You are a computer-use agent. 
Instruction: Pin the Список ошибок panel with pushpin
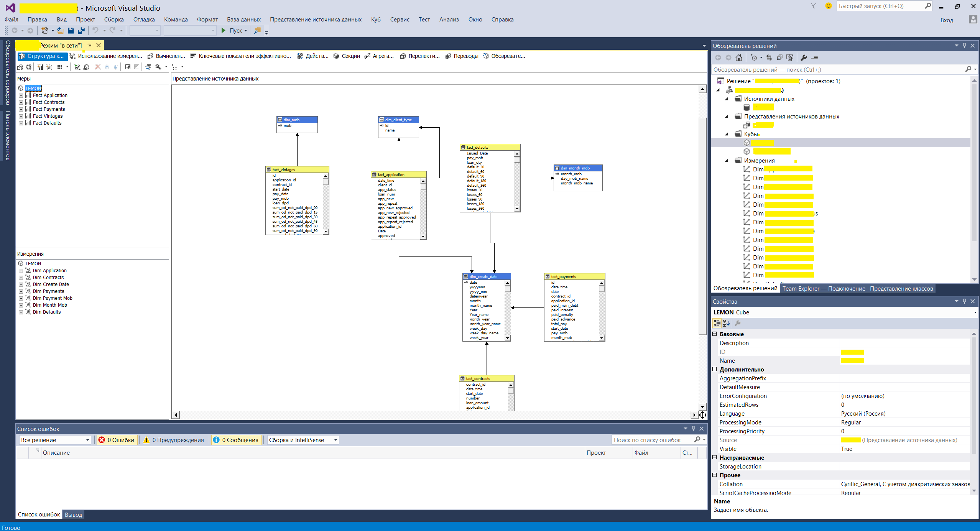[x=693, y=428]
